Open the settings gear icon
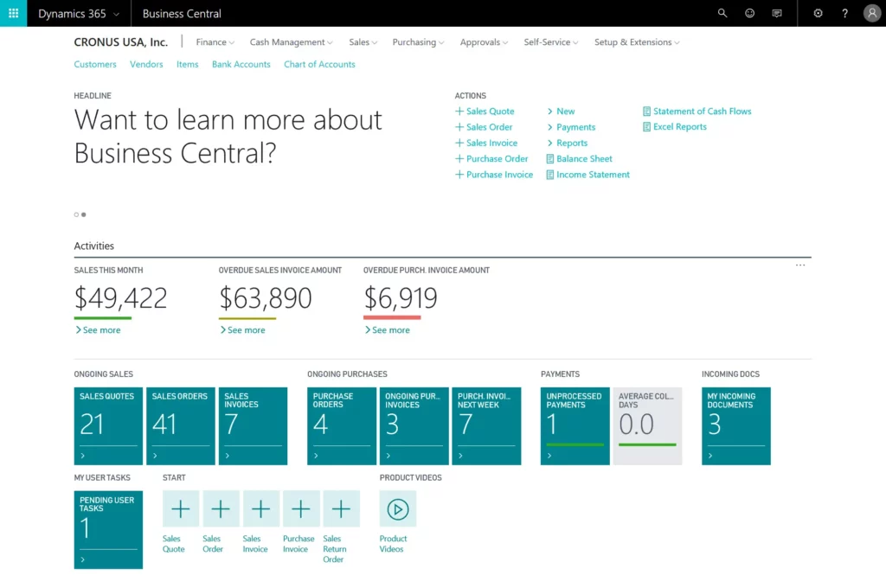This screenshot has height=588, width=886. click(818, 13)
